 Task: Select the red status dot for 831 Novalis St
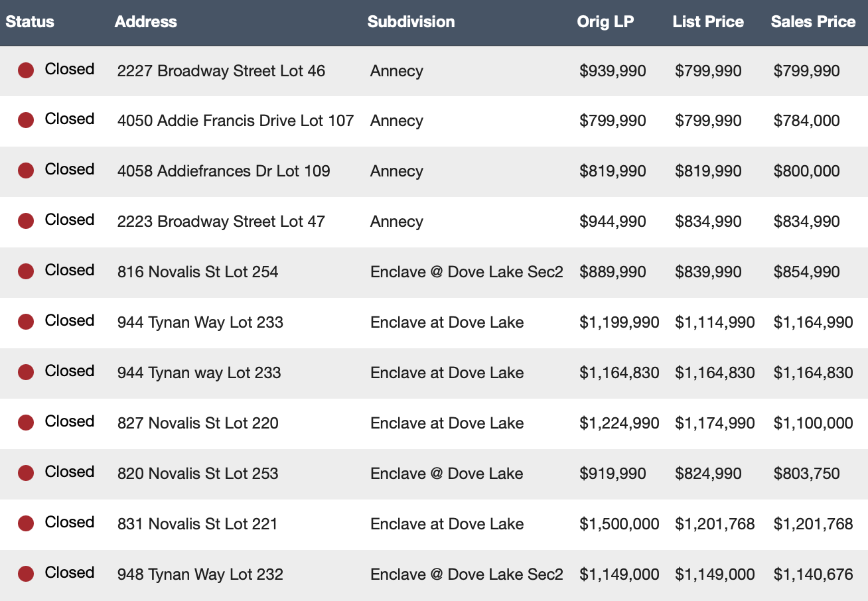[26, 523]
